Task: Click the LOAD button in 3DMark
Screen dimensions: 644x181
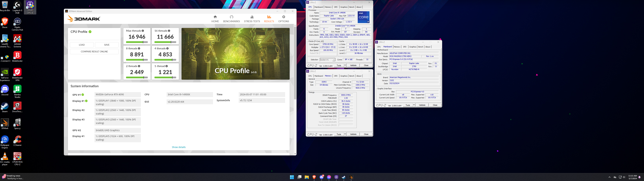Action: [x=82, y=45]
